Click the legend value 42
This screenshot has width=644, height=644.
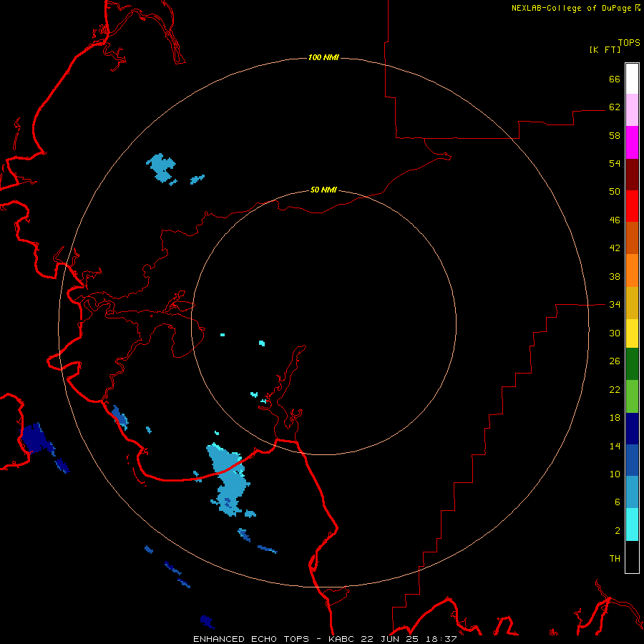tap(615, 248)
